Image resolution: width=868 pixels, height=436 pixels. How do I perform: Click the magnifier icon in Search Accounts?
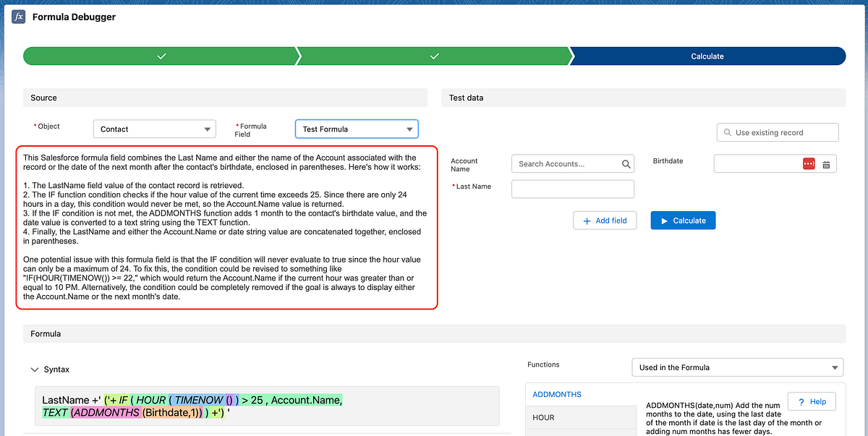tap(626, 163)
